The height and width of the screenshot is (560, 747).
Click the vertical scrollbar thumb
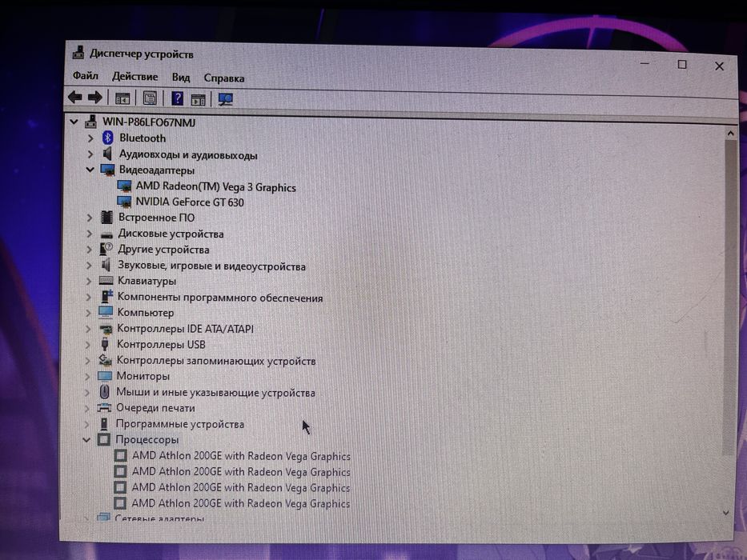click(729, 298)
